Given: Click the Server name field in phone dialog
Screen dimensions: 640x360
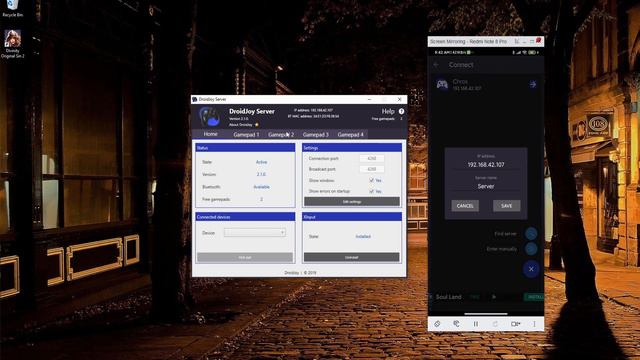Looking at the screenshot, I should tap(486, 186).
